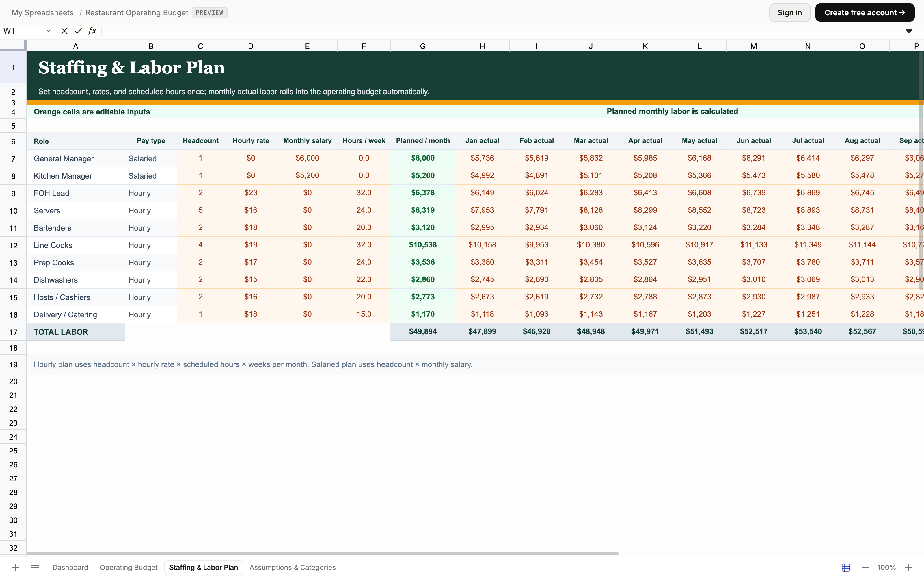Click Servers Aug actual $8,731

[862, 210]
